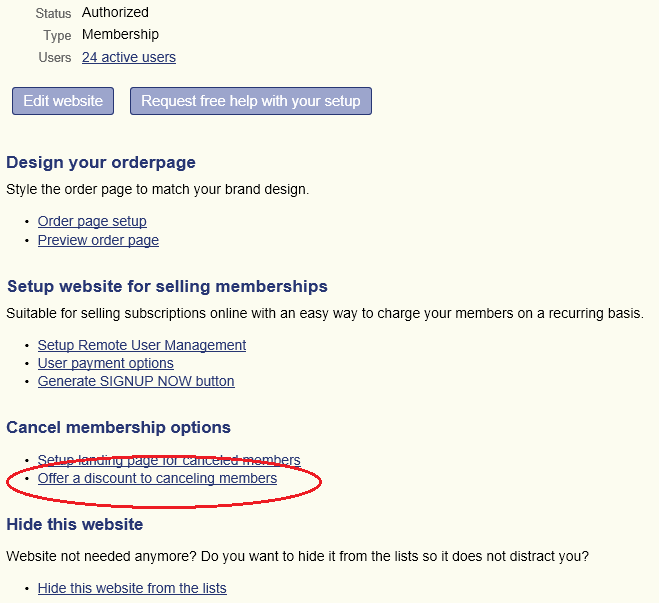The image size is (659, 603).
Task: Select Offer a discount to canceling members
Action: [x=157, y=478]
